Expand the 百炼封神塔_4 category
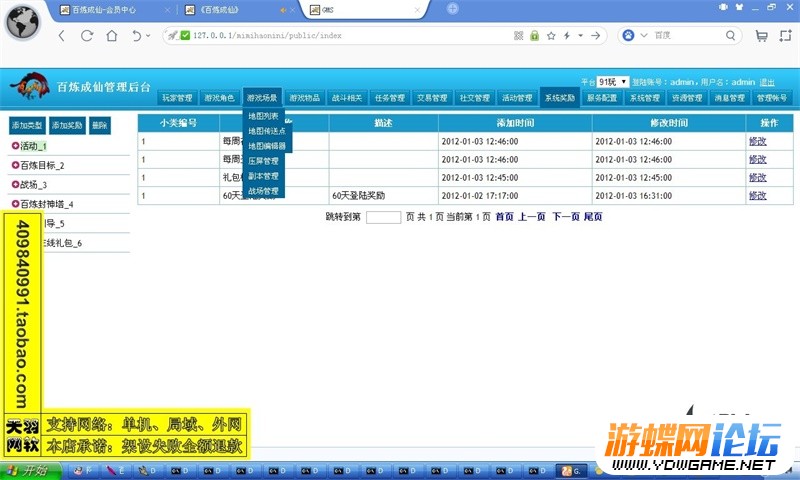Viewport: 800px width, 480px height. point(15,204)
